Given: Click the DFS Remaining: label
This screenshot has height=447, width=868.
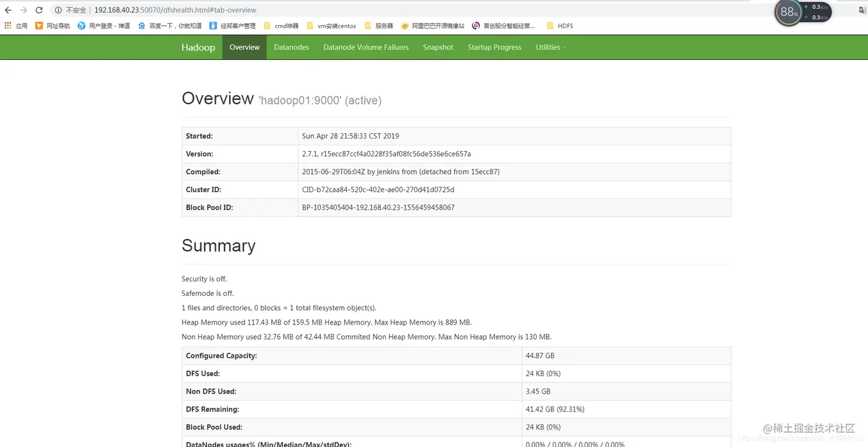Looking at the screenshot, I should coord(213,409).
